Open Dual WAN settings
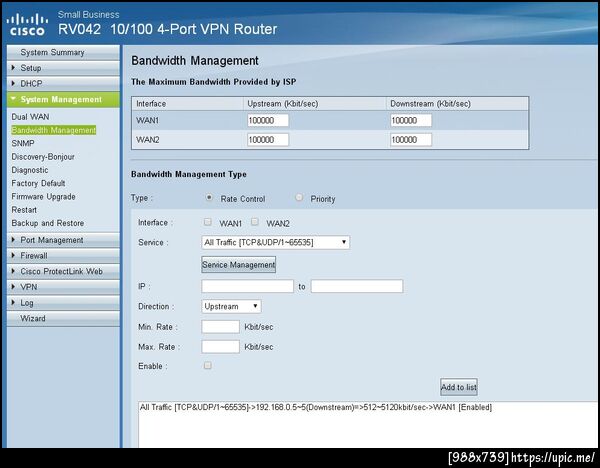Screen dimensions: 600x468 (30, 117)
